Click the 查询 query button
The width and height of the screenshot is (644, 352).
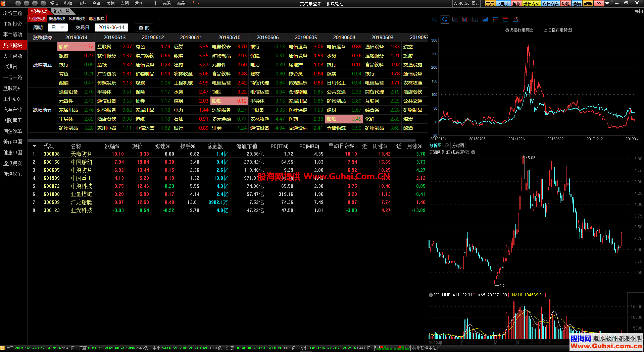point(144,27)
